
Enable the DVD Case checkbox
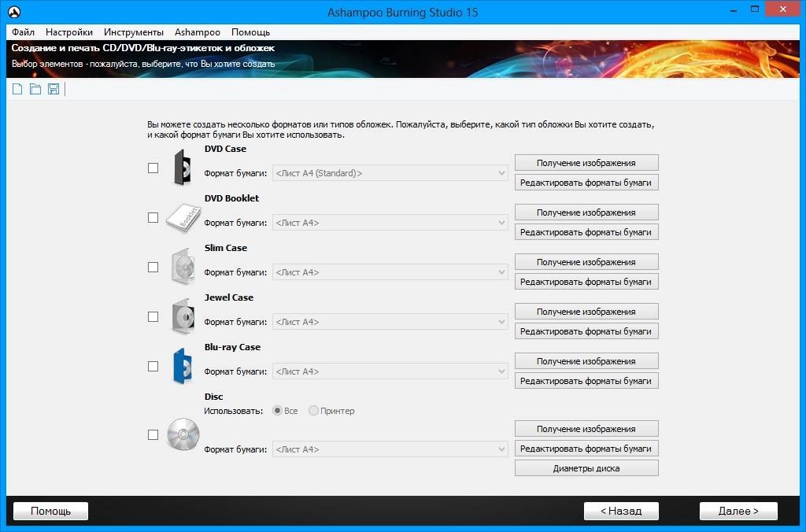tap(153, 168)
